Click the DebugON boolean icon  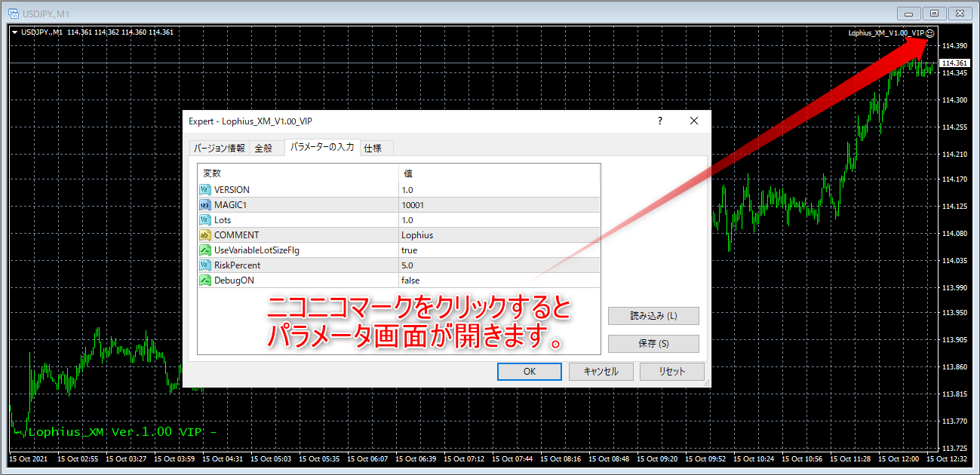pos(205,280)
